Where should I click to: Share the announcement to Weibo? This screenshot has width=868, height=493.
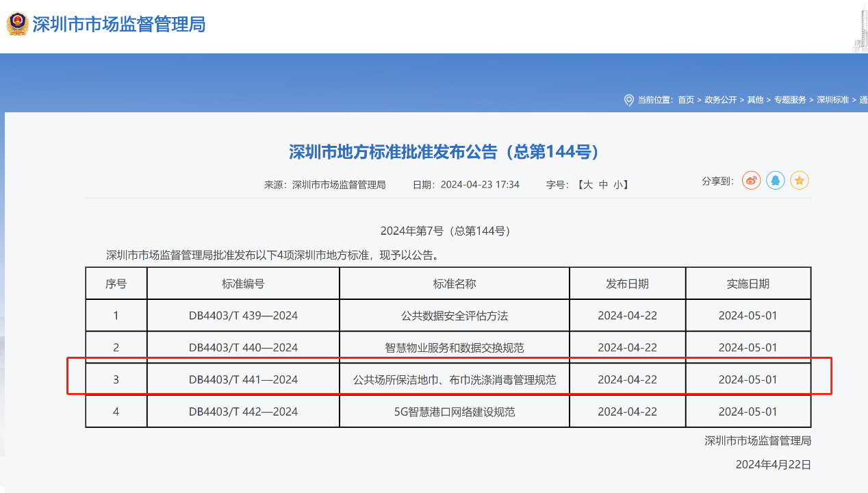click(752, 181)
